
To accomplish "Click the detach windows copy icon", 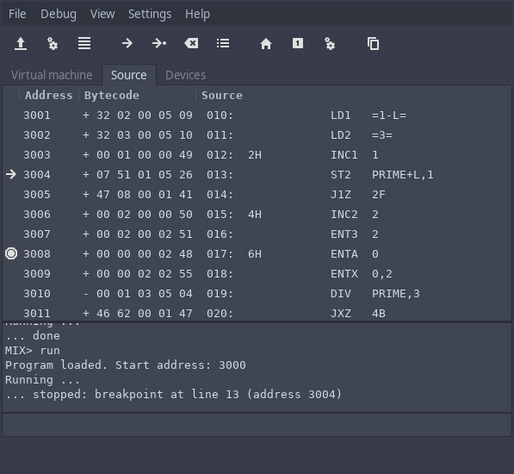I will pos(373,44).
